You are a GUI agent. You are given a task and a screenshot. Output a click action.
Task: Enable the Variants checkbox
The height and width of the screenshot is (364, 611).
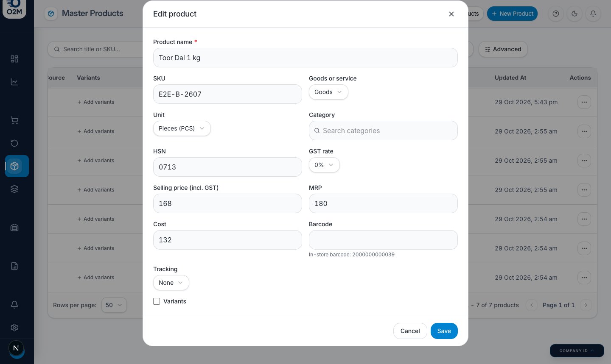157,301
